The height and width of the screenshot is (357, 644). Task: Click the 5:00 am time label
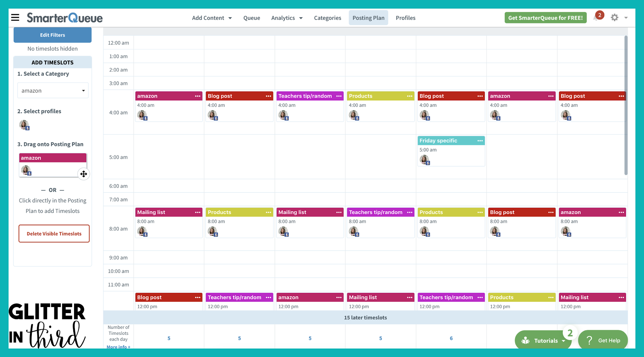118,157
